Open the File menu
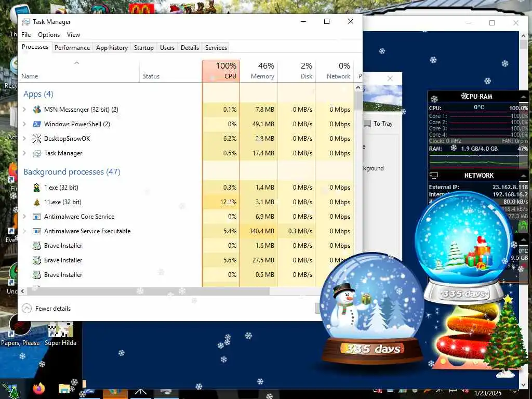This screenshot has height=399, width=532. pyautogui.click(x=26, y=35)
